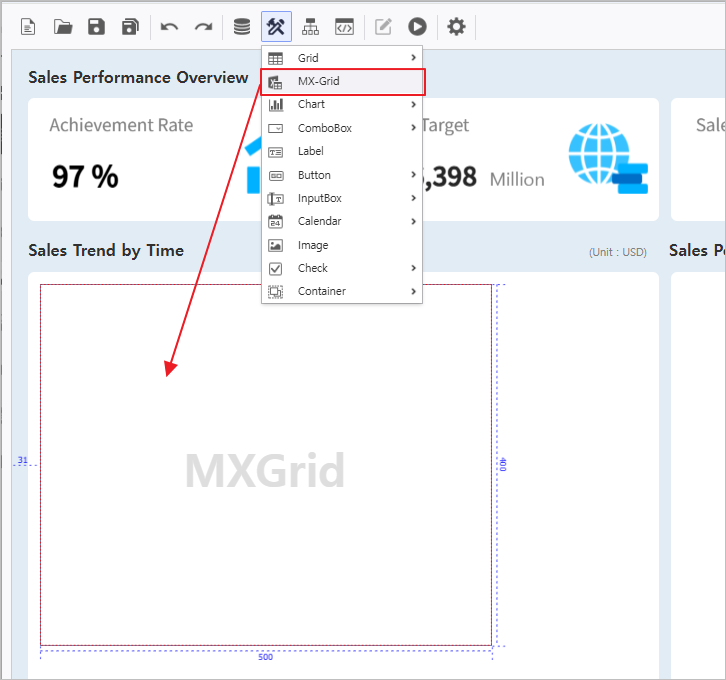The width and height of the screenshot is (726, 680).
Task: Expand the Chart submenu
Action: [x=342, y=104]
